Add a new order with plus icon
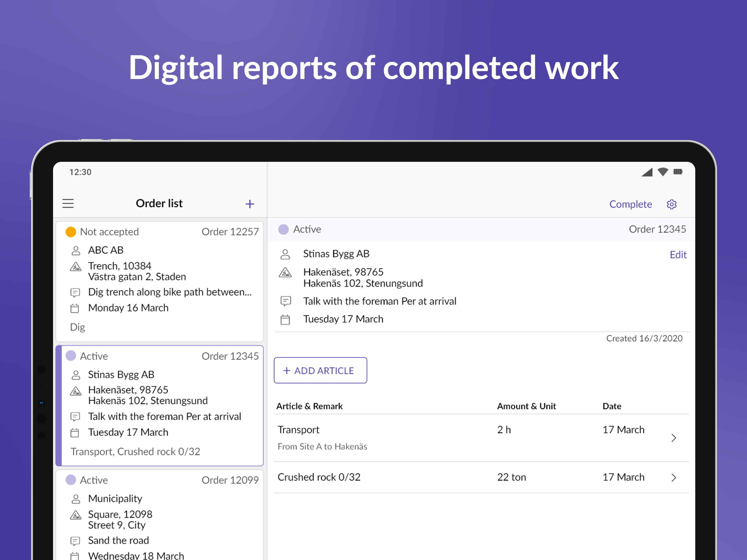This screenshot has height=560, width=747. pyautogui.click(x=250, y=204)
